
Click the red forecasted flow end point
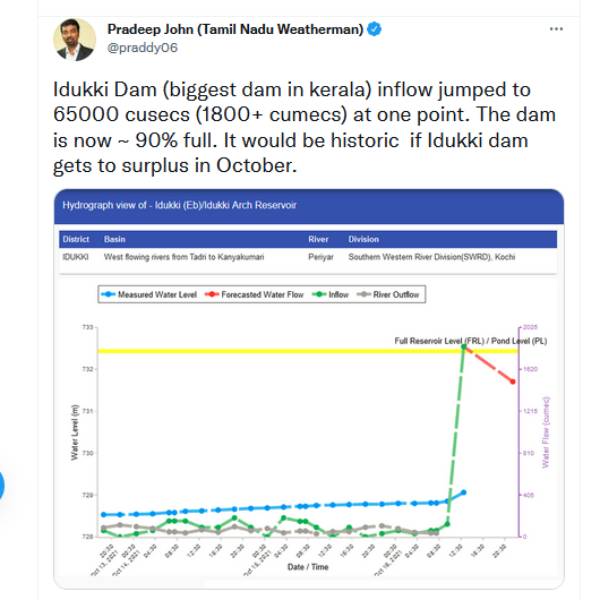coord(513,382)
